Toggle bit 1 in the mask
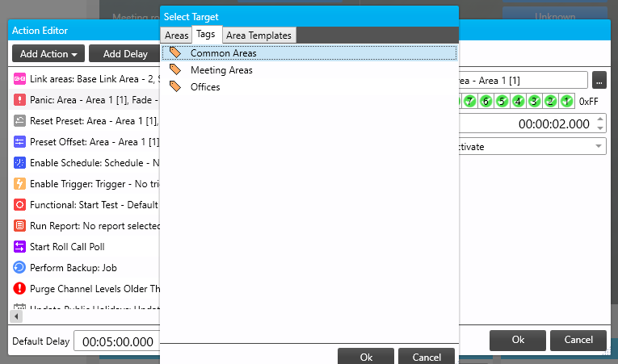This screenshot has width=618, height=364. click(566, 101)
